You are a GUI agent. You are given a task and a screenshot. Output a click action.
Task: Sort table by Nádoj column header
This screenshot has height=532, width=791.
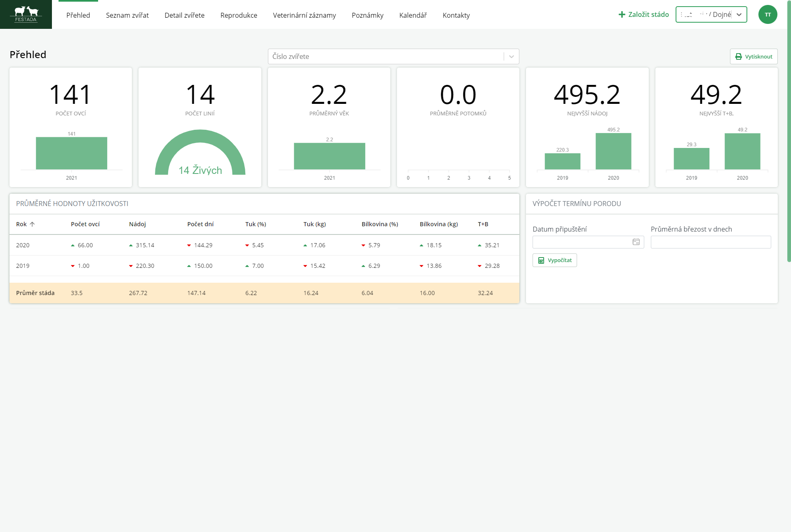[x=137, y=225]
